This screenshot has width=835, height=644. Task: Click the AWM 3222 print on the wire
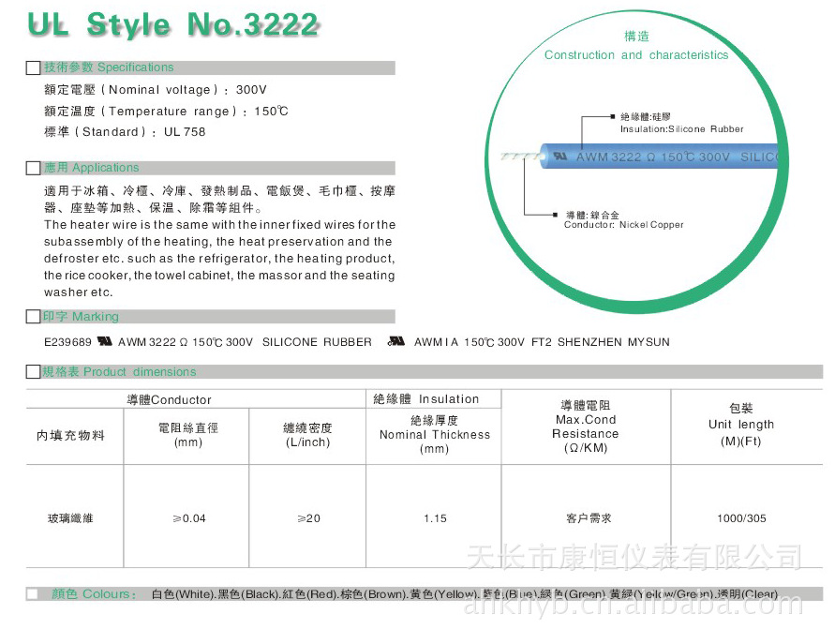pos(608,157)
